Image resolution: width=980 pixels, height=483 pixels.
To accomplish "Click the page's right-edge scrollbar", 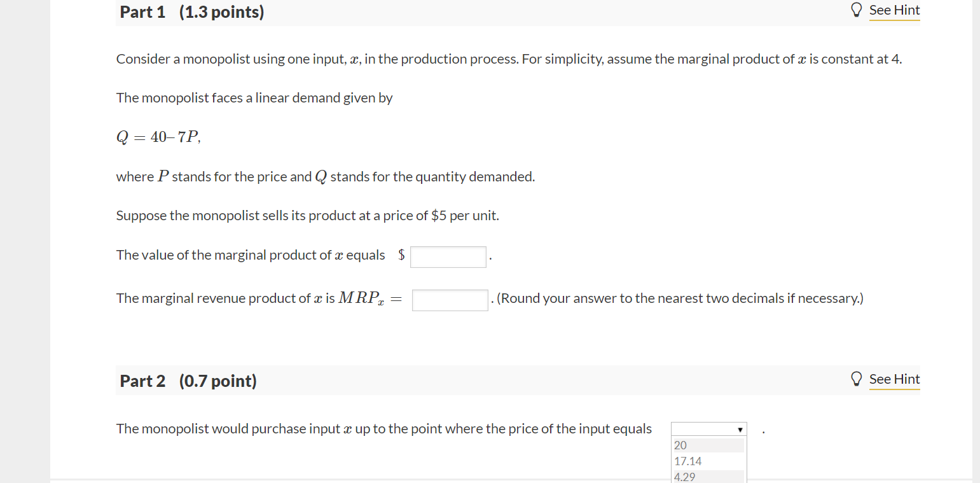I will tap(975, 242).
